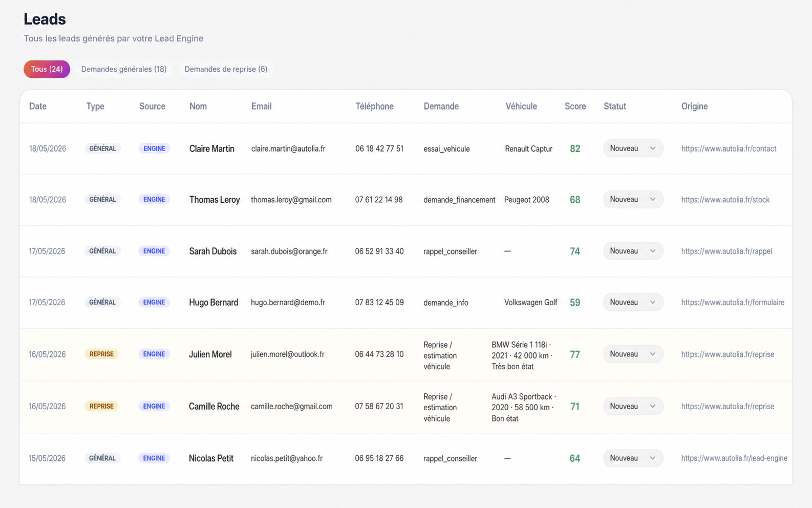812x508 pixels.
Task: Click the score 59 value
Action: coord(575,302)
